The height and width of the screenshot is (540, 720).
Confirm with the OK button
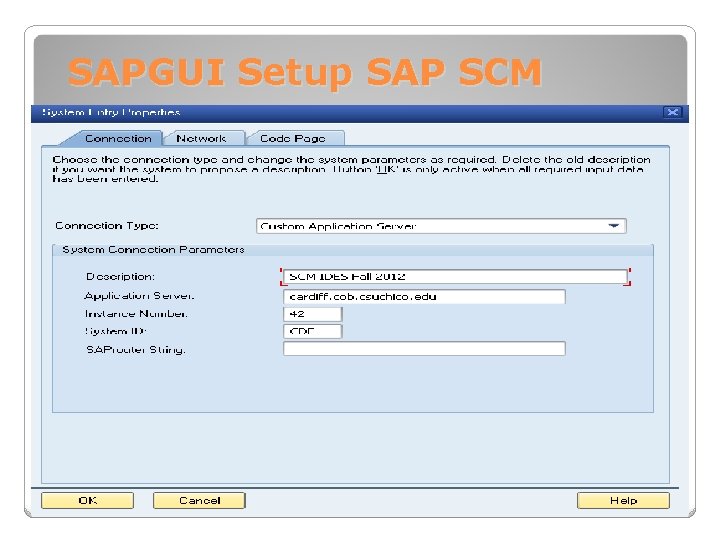click(87, 501)
